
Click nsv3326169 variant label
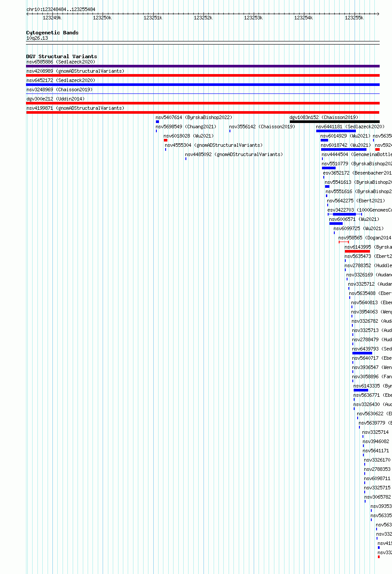369,275
